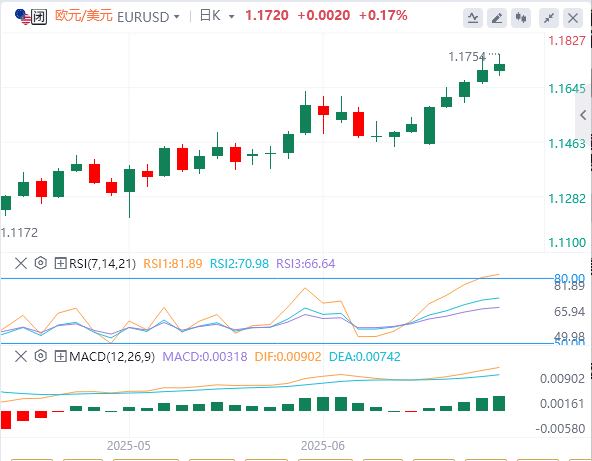
Task: Open the indicator line chart tool icon
Action: pos(473,18)
